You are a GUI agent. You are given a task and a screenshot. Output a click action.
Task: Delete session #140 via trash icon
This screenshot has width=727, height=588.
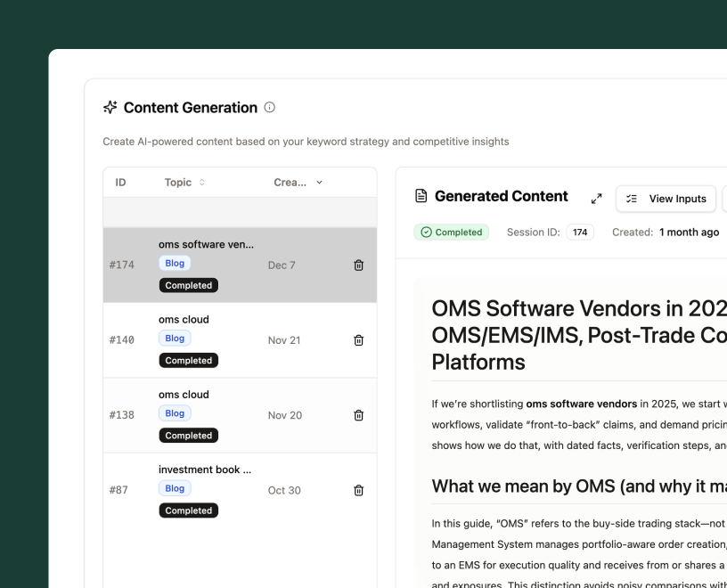(x=358, y=340)
